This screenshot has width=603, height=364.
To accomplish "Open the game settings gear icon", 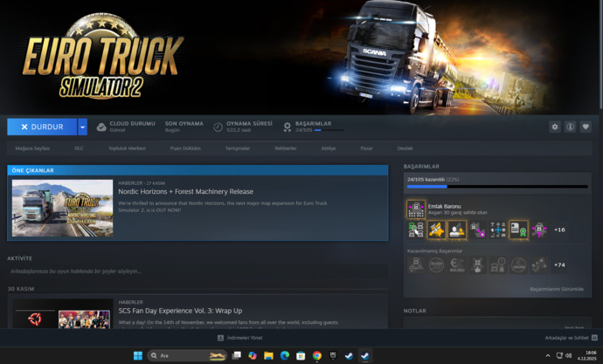I will (555, 127).
